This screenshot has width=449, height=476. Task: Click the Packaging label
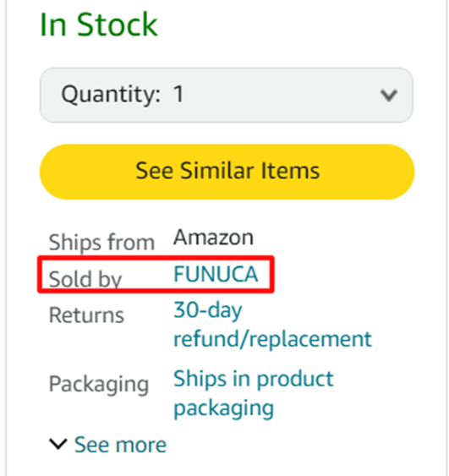point(99,385)
